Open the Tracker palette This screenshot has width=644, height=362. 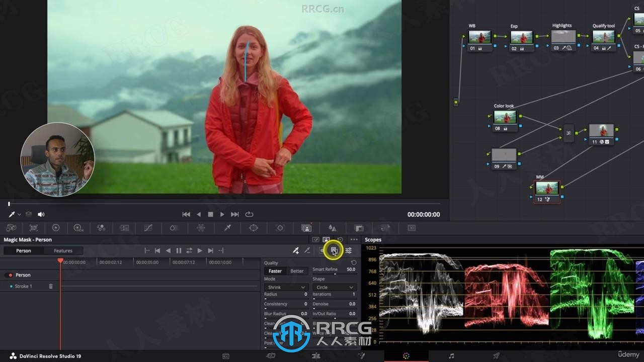[280, 228]
